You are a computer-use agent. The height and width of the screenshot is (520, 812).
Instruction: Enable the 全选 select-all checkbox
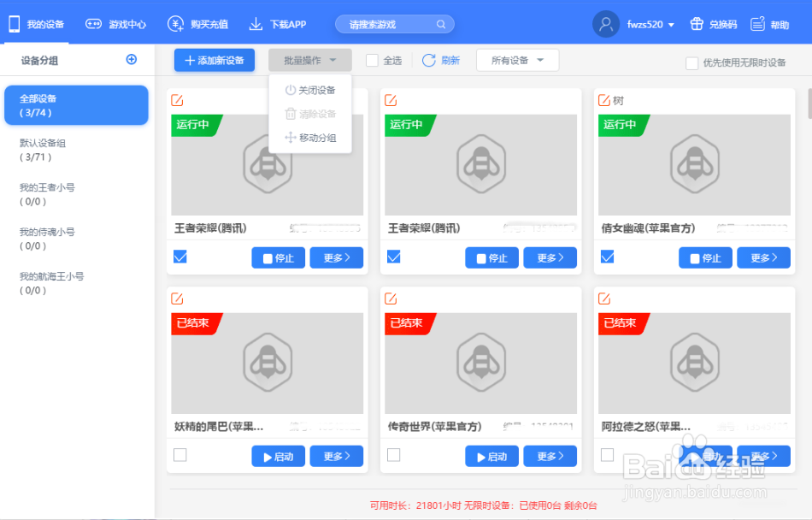[x=372, y=60]
